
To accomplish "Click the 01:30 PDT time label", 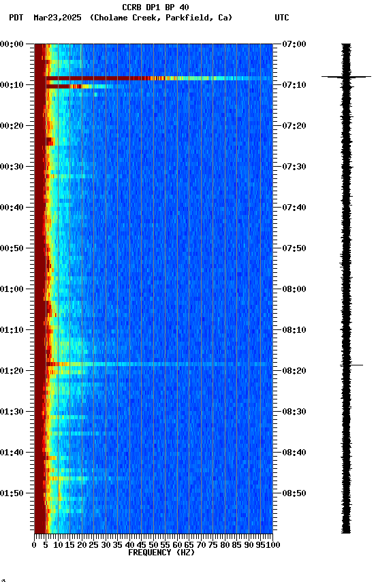I will point(12,412).
